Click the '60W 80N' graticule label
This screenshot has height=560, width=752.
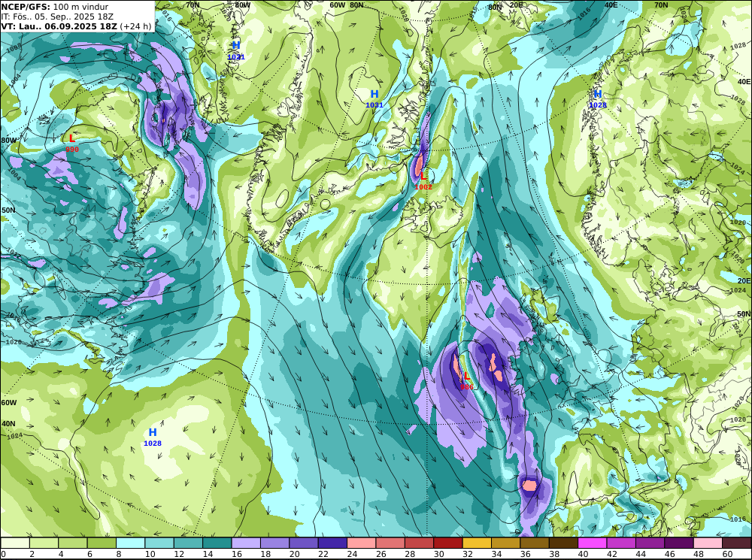tap(347, 5)
